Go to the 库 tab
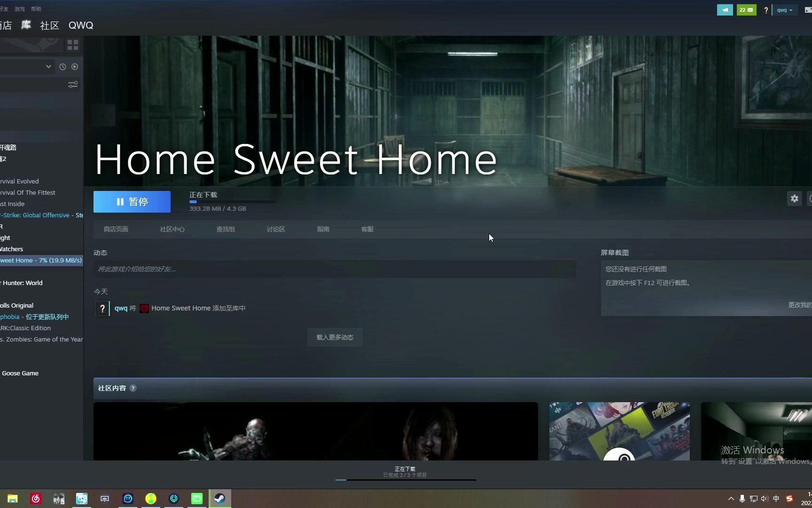Image resolution: width=812 pixels, height=508 pixels. coord(26,25)
